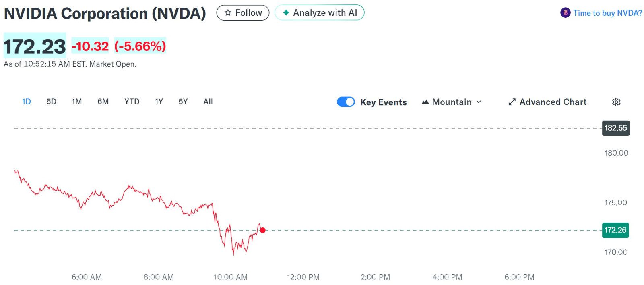Viewport: 644px width, 285px height.
Task: Click the purple dollar coin icon
Action: click(565, 13)
